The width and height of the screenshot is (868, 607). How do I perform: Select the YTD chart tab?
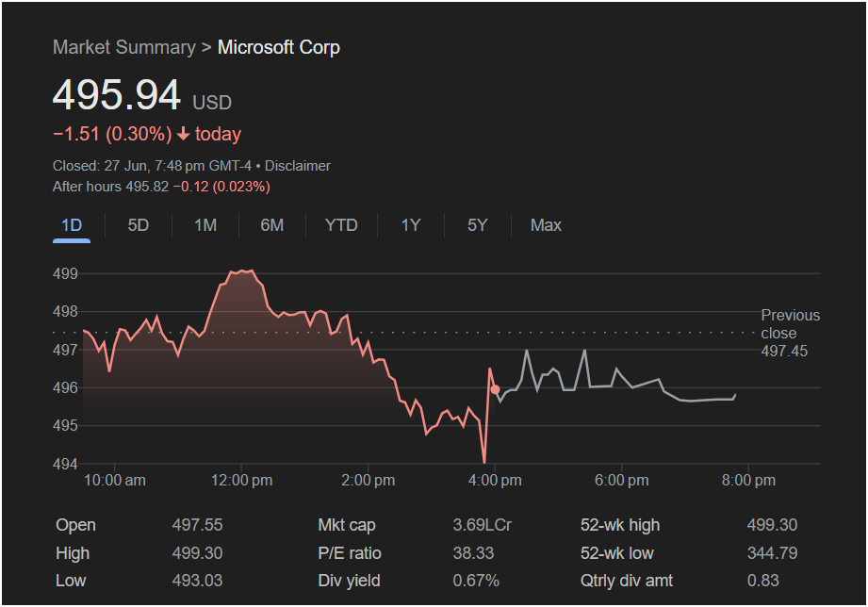click(x=341, y=225)
